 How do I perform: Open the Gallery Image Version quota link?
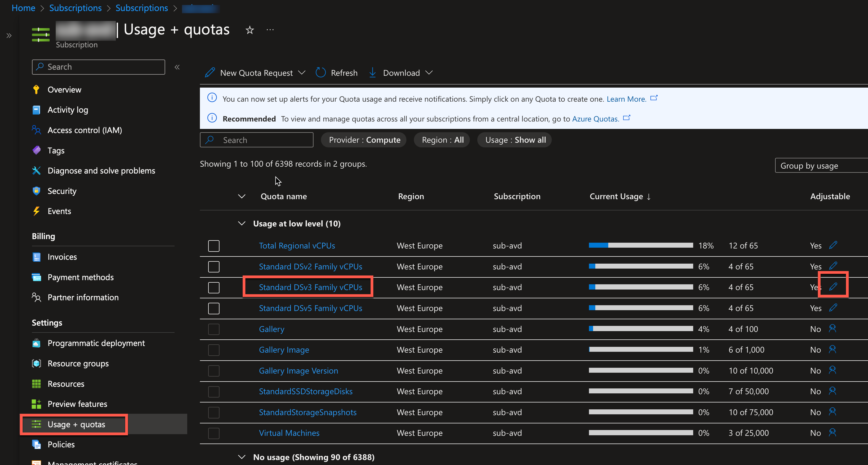[x=298, y=371]
